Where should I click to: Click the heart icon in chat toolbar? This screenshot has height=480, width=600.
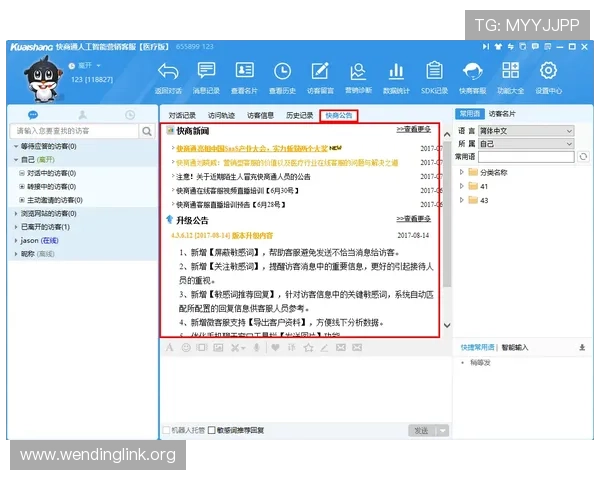tap(275, 348)
